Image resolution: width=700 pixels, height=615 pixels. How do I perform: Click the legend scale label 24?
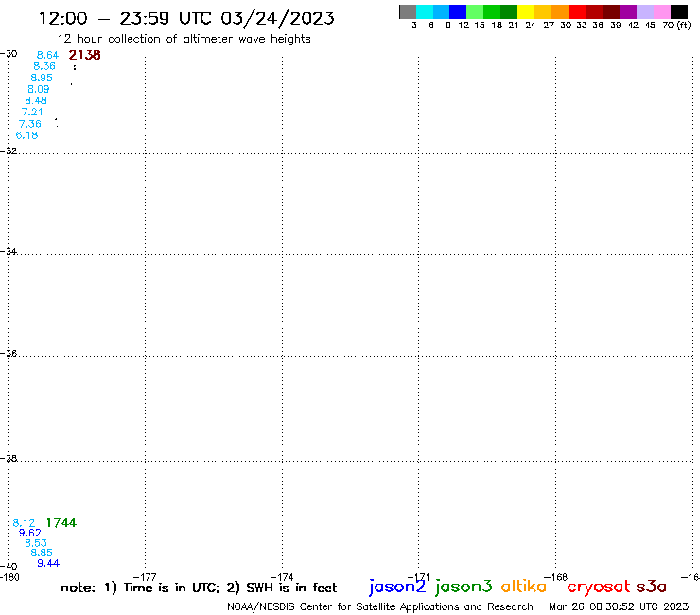pyautogui.click(x=531, y=26)
